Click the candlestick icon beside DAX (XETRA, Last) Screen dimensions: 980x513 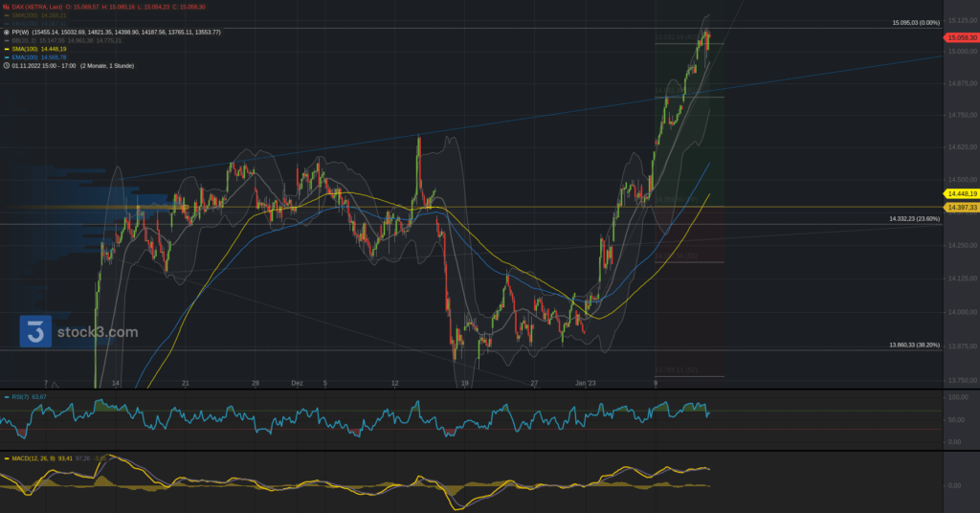6,7
